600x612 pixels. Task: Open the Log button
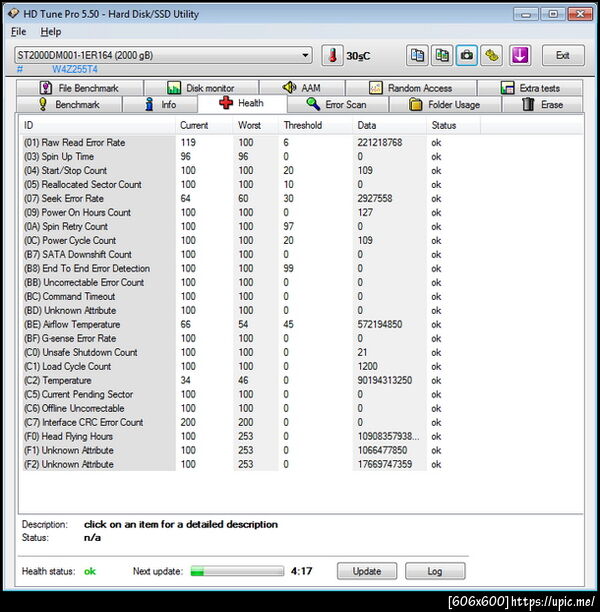click(435, 571)
